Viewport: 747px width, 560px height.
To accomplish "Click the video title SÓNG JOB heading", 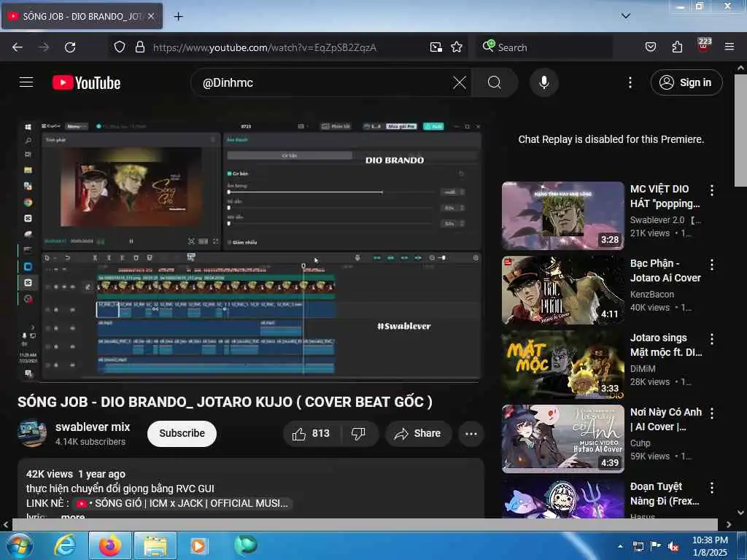I will (225, 402).
